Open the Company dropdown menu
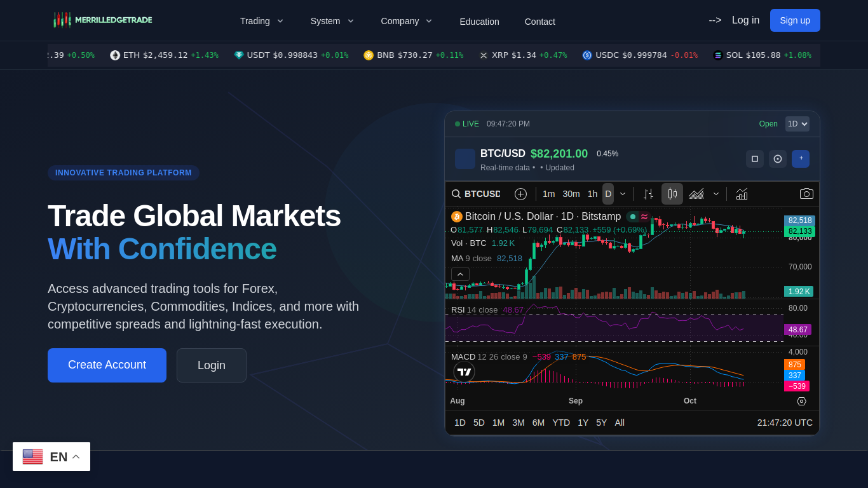 point(407,21)
